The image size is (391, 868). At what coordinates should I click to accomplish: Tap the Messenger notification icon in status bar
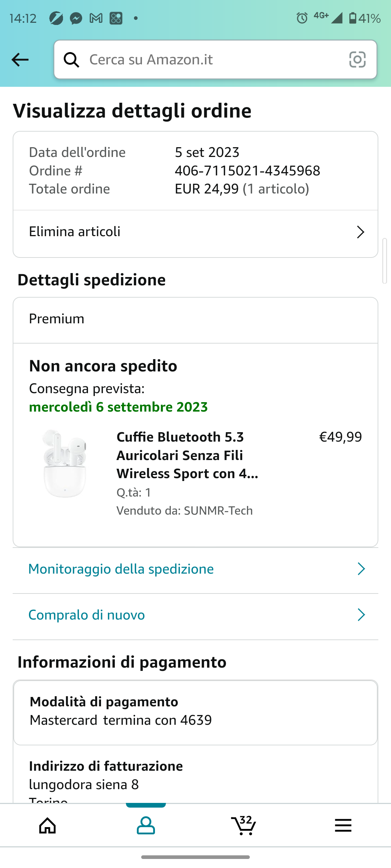[76, 18]
